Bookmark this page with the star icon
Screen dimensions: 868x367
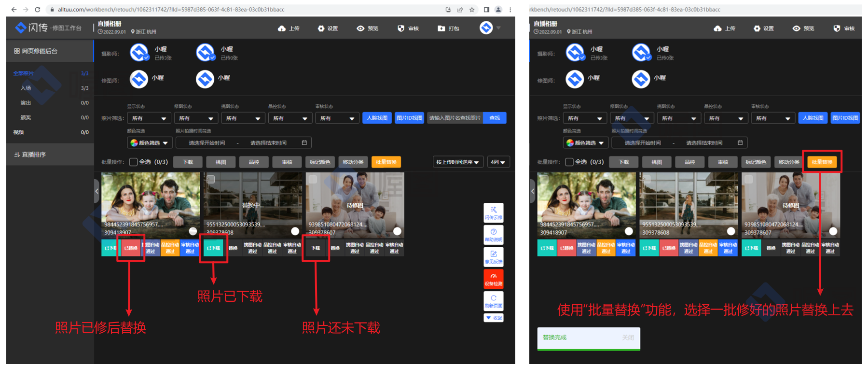click(472, 9)
